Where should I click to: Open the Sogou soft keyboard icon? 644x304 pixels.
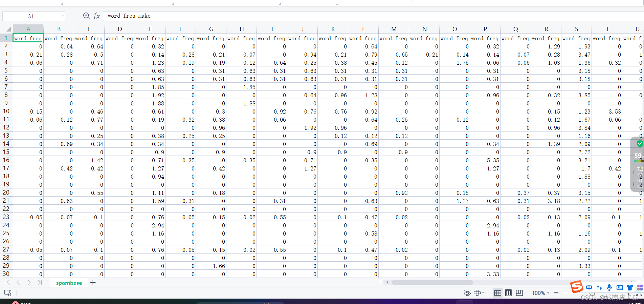[x=620, y=287]
